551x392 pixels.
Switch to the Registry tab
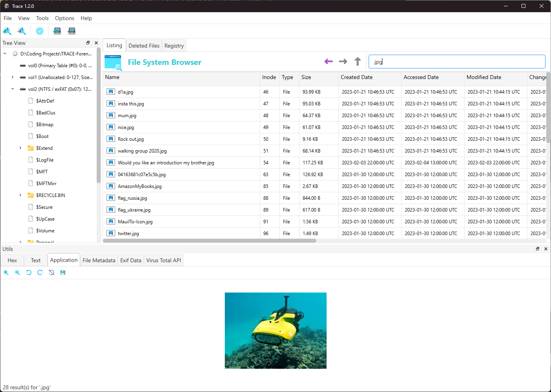174,46
